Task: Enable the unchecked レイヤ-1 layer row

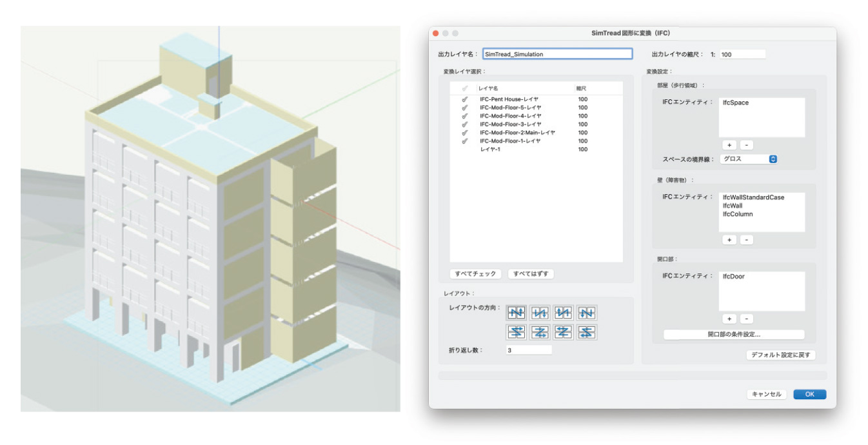Action: (464, 150)
